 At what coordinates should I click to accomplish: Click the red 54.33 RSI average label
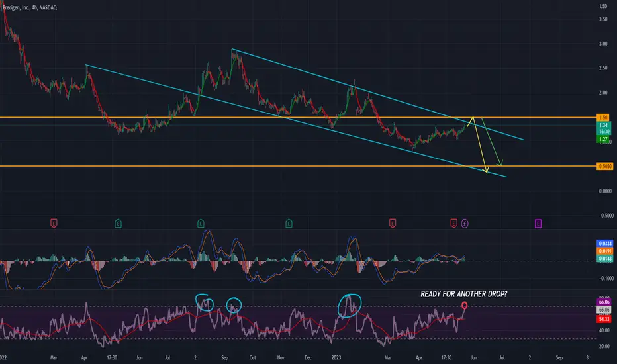click(604, 319)
